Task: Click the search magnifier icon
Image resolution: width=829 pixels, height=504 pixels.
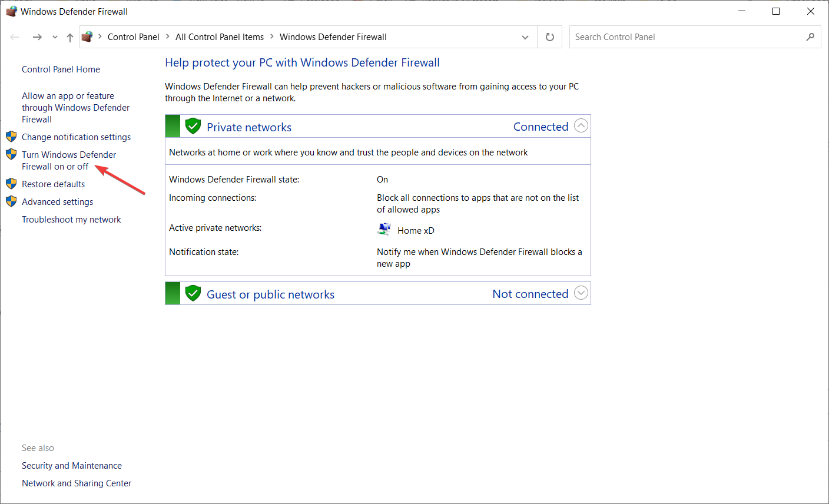Action: [x=811, y=37]
